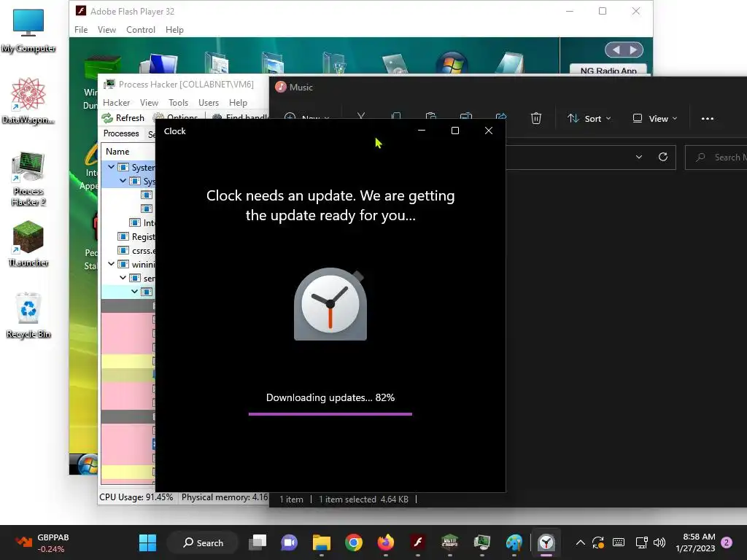This screenshot has height=560, width=747.
Task: Open Firefox from the taskbar
Action: 386,542
